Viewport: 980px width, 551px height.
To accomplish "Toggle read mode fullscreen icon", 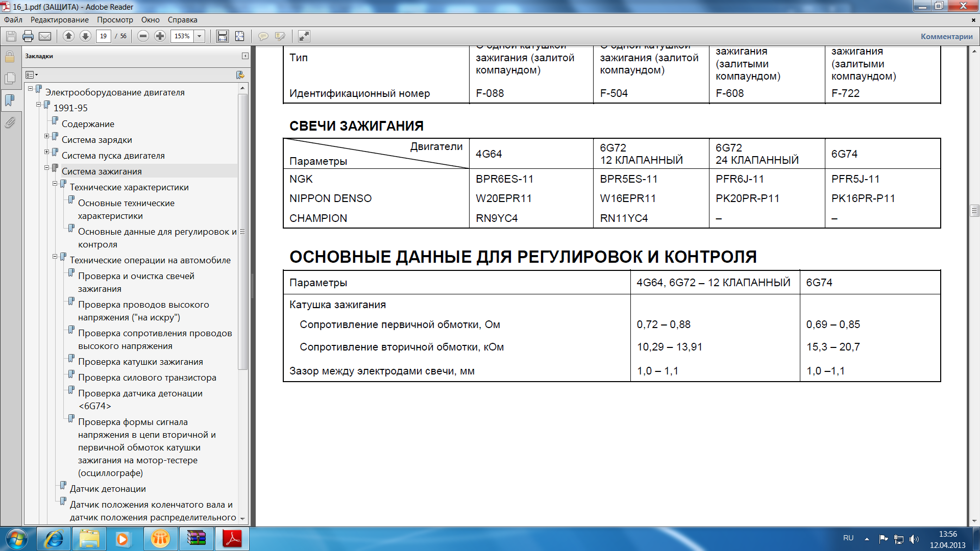I will tap(304, 36).
